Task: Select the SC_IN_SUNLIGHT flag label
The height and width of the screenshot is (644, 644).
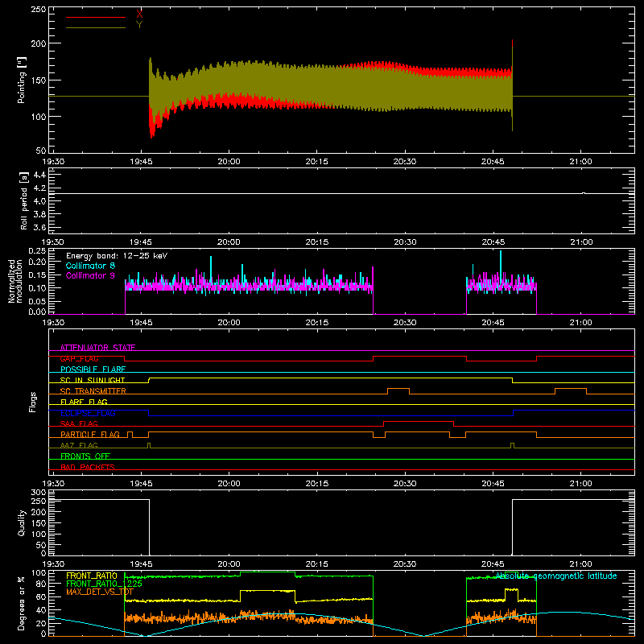Action: pyautogui.click(x=93, y=380)
